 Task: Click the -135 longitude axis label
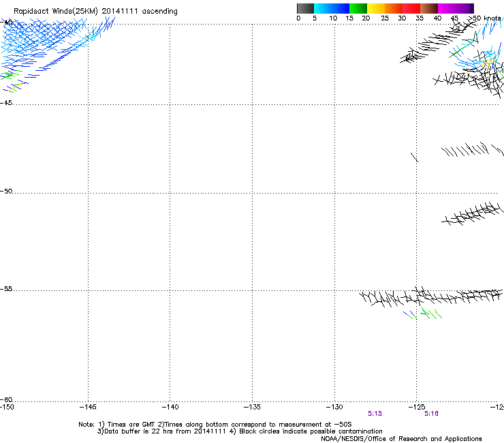252,407
